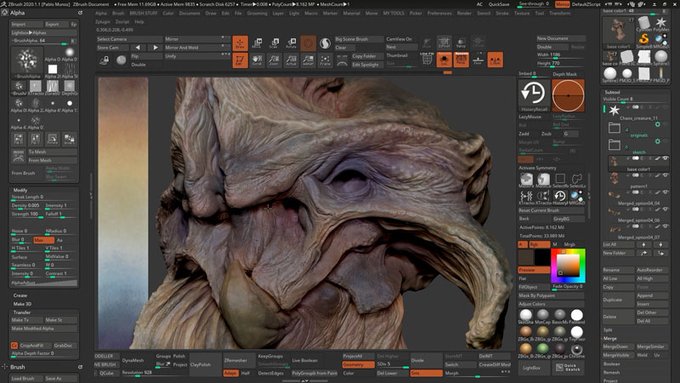
Task: Click the AAHalf canvas icon
Action: 308,60
